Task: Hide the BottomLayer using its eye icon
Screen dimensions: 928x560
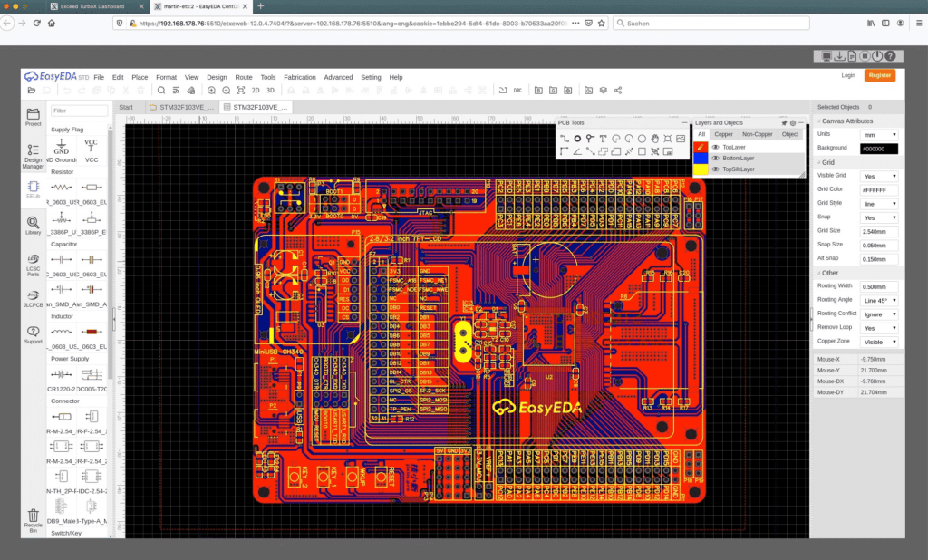Action: (x=715, y=158)
